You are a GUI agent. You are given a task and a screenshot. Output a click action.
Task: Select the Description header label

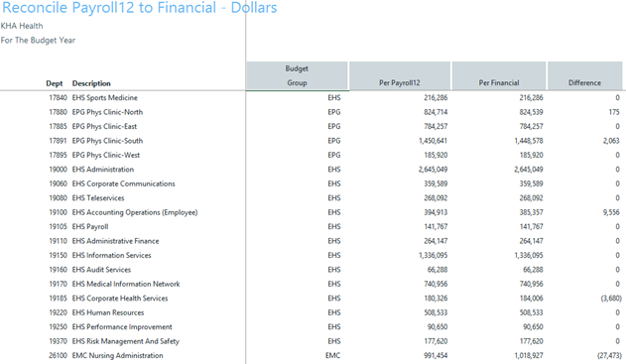(x=91, y=83)
